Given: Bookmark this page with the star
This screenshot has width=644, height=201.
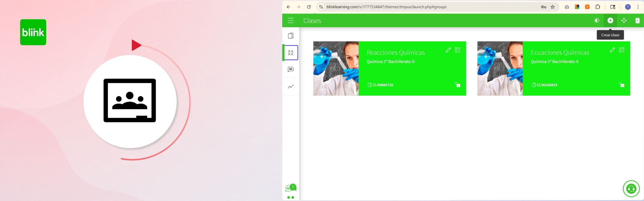Looking at the screenshot, I should pos(553,7).
